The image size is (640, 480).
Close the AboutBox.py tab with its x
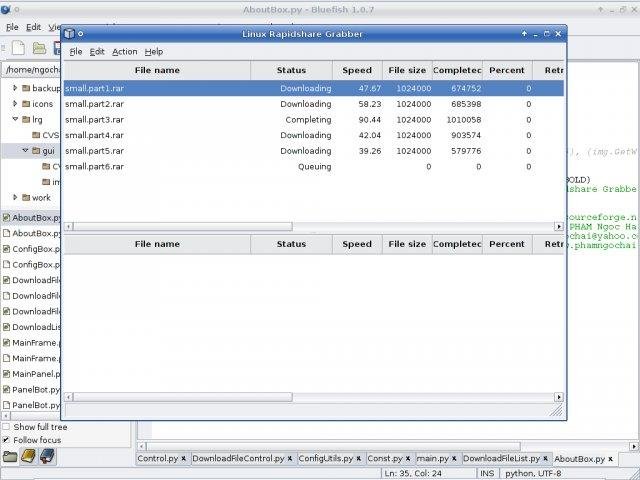pyautogui.click(x=611, y=459)
